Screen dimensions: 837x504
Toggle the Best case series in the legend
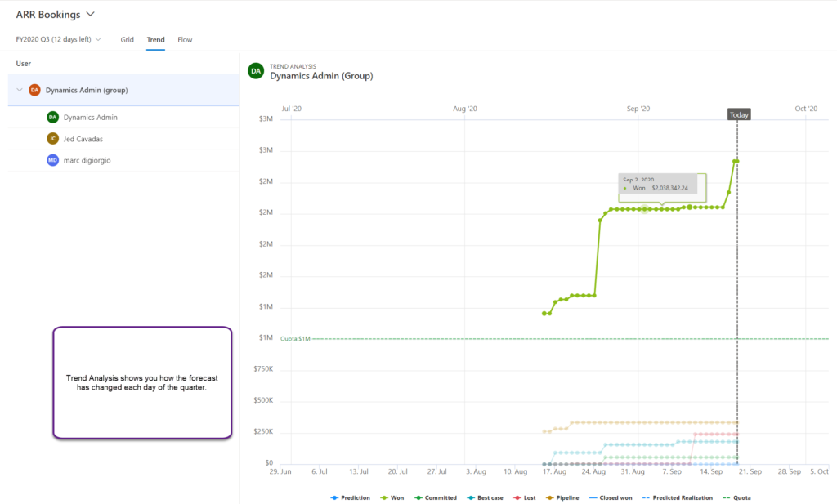pyautogui.click(x=485, y=497)
